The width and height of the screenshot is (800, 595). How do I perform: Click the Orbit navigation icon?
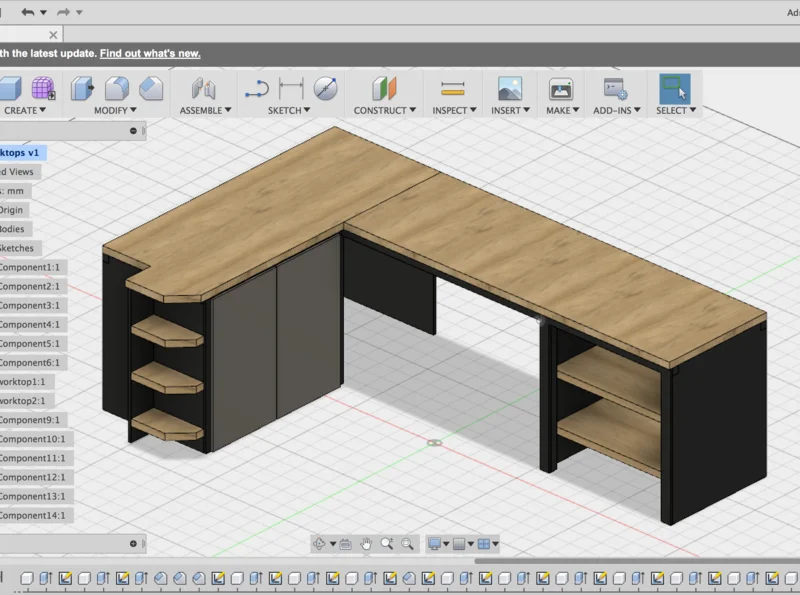(319, 544)
